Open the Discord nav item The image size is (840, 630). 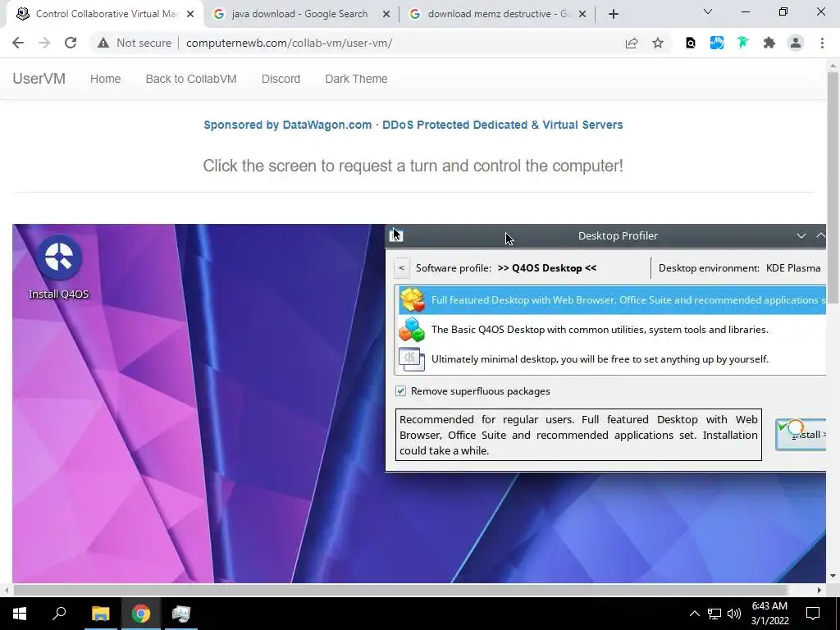(281, 79)
